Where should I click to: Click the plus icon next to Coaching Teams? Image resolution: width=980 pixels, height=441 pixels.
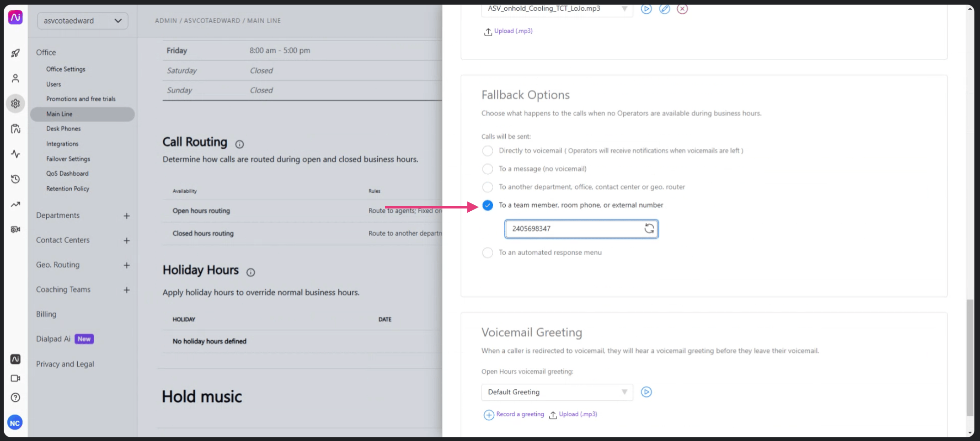(127, 290)
